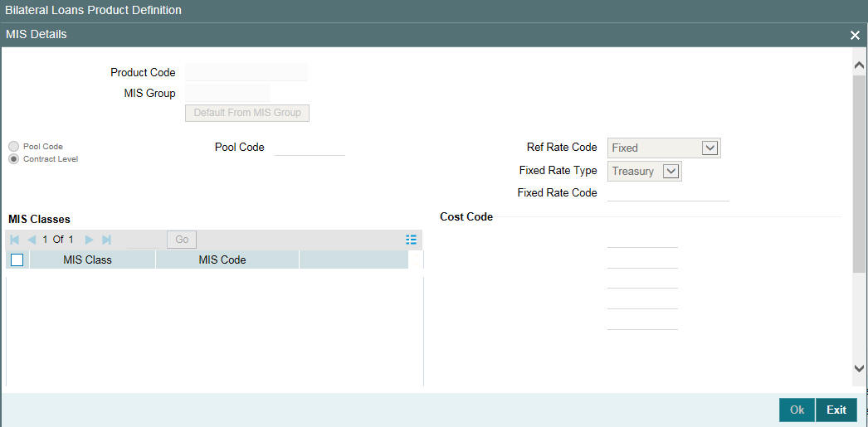
Task: Go to next page of MIS Classes
Action: [89, 240]
